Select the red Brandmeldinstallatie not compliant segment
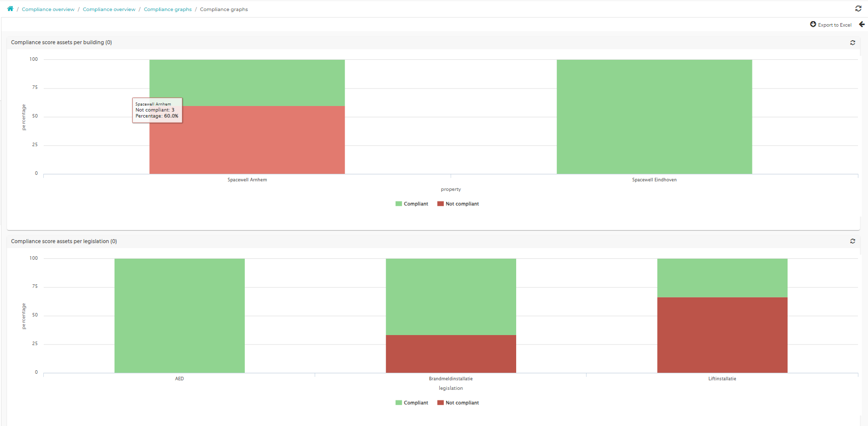Image resolution: width=868 pixels, height=426 pixels. (x=451, y=354)
